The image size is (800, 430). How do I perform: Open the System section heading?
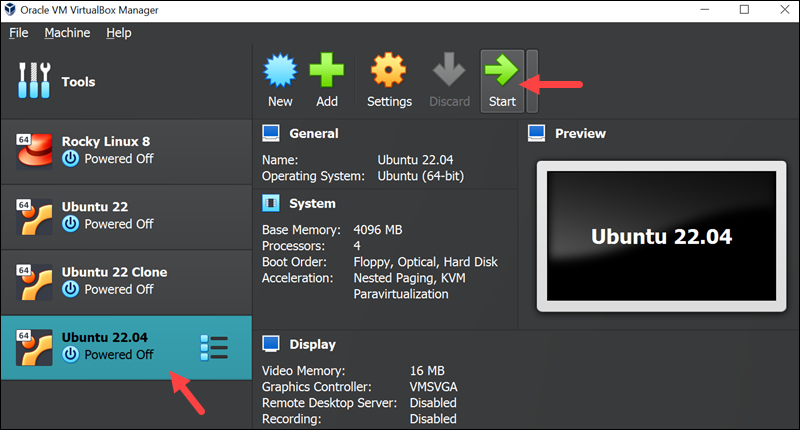point(312,204)
